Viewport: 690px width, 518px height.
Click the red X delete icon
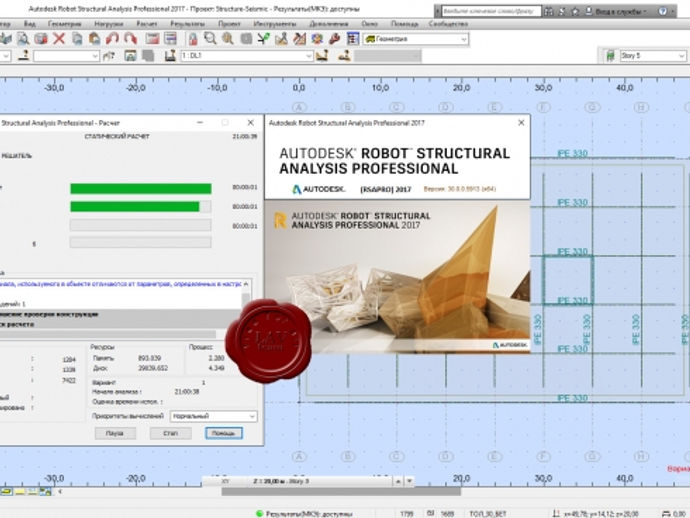point(59,39)
